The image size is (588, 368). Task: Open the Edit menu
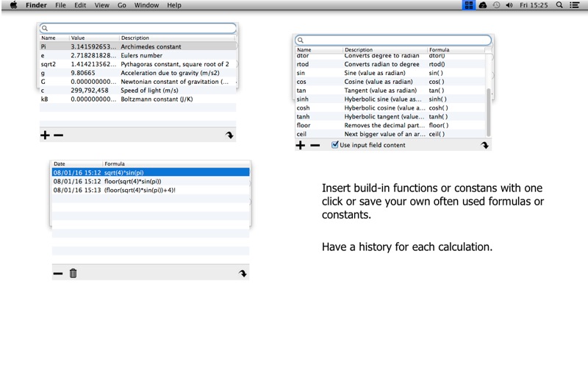point(80,5)
